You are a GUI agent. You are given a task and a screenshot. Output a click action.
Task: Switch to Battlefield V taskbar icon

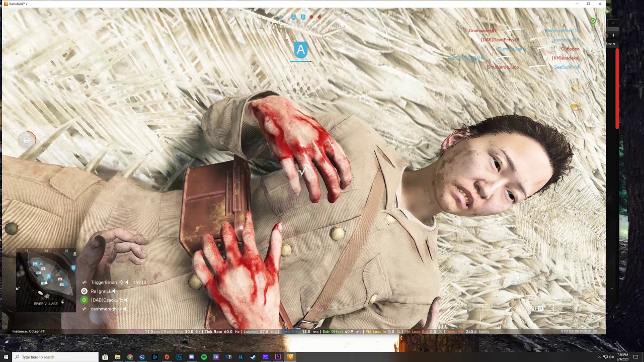coord(290,357)
